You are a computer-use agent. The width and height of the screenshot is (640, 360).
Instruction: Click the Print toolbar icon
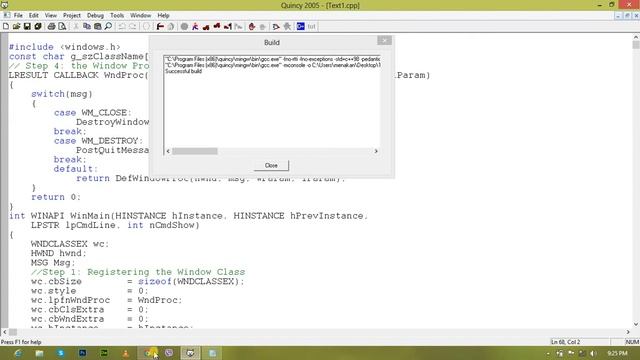(51, 27)
